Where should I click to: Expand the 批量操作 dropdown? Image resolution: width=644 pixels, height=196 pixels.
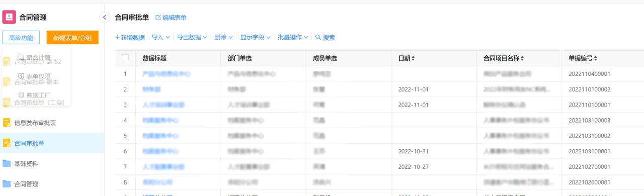[293, 37]
